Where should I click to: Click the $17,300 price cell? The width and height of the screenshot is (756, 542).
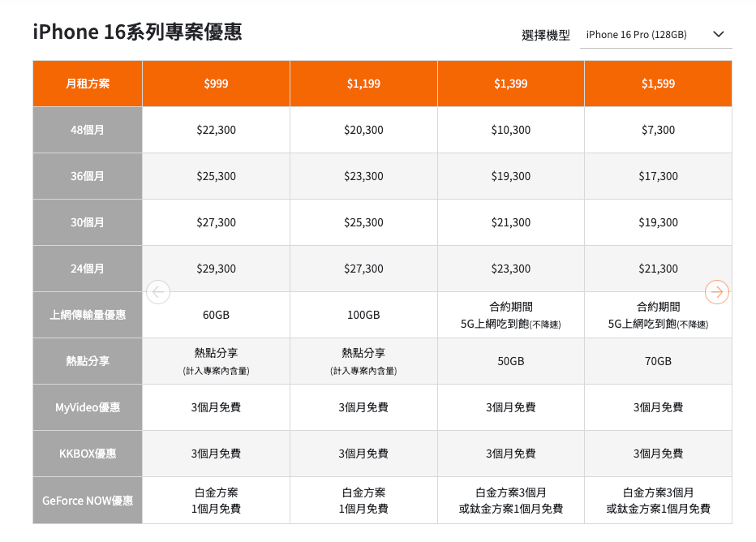coord(658,176)
